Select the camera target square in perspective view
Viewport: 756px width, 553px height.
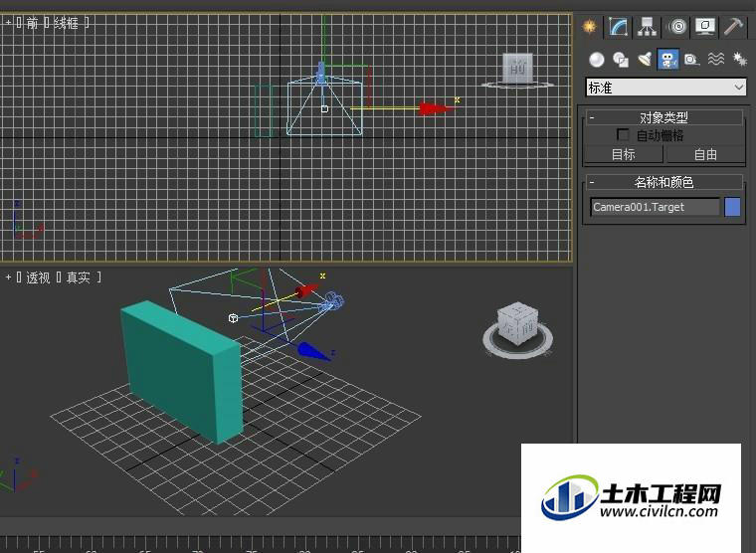pyautogui.click(x=233, y=318)
